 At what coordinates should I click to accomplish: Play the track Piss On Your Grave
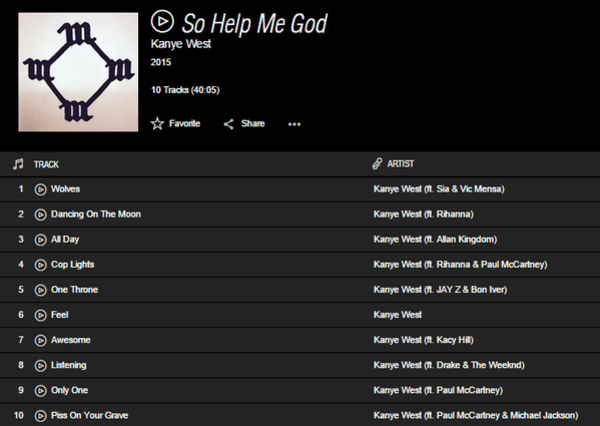pos(41,414)
